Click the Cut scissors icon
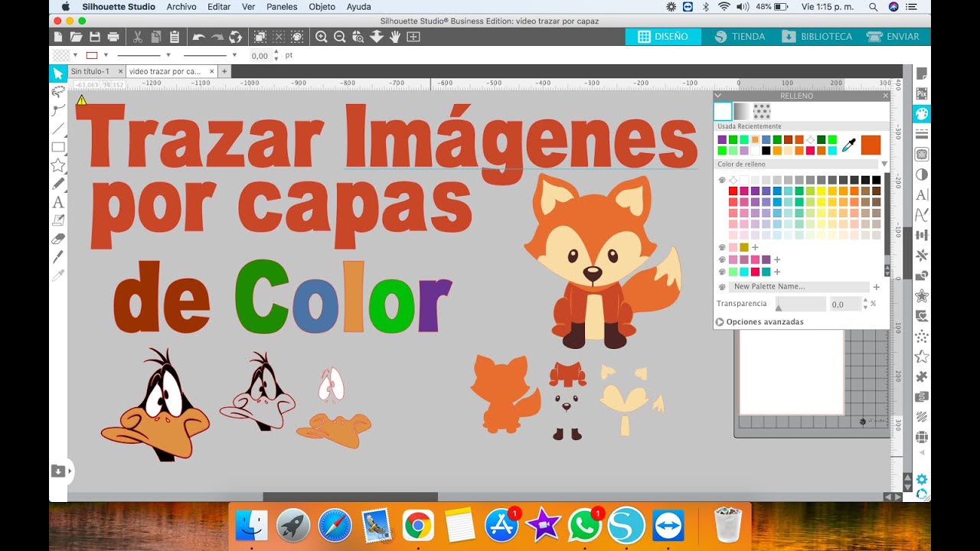Viewport: 980px width, 551px height. (137, 37)
